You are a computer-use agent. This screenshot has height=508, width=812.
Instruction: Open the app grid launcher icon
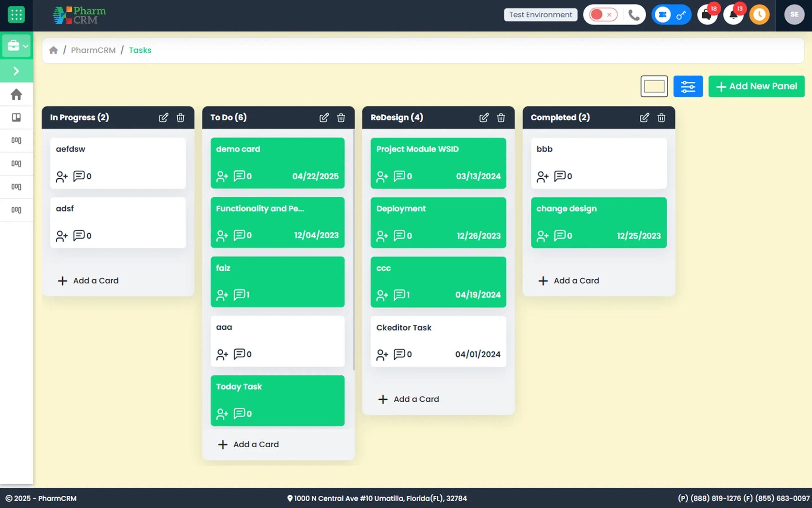tap(16, 15)
